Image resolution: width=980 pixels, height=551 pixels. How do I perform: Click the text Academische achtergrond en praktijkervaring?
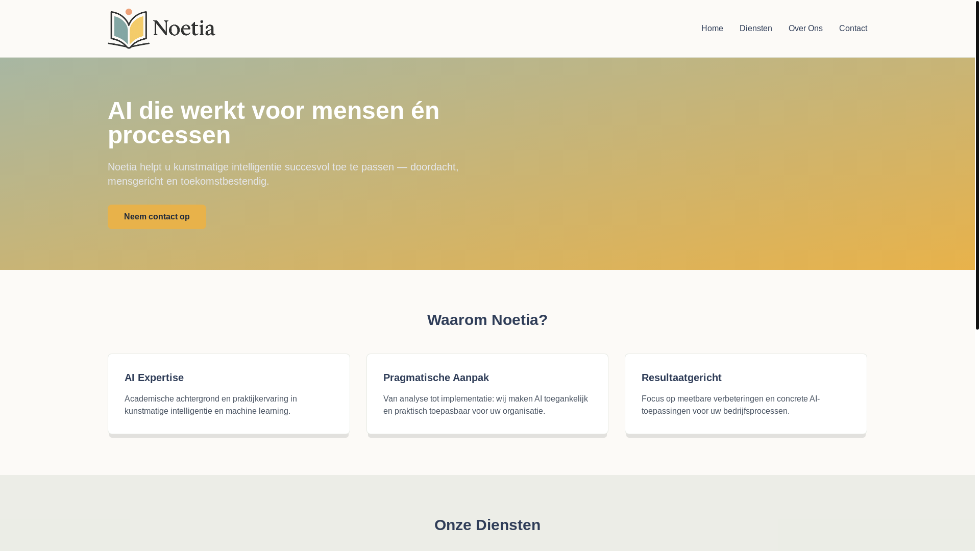pyautogui.click(x=211, y=405)
